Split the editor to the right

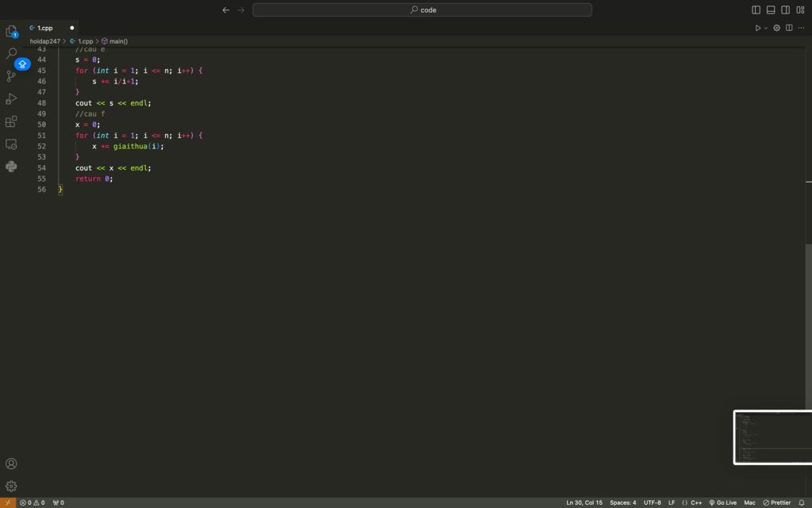click(x=789, y=28)
